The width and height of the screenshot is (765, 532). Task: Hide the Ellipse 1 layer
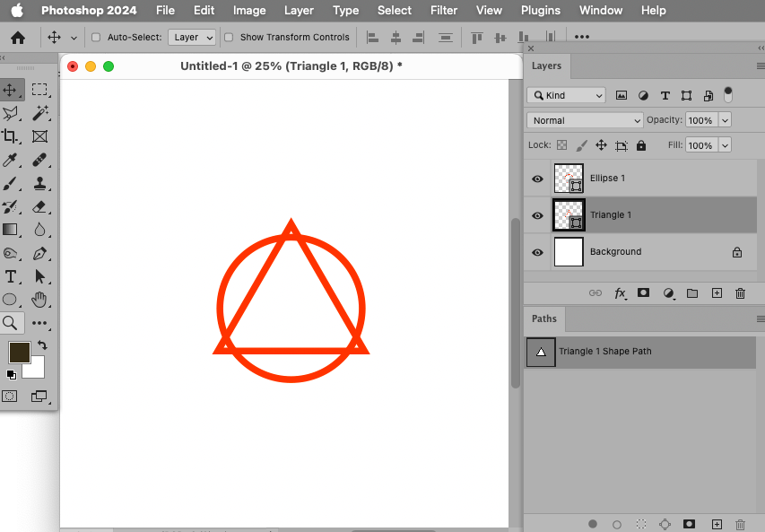536,178
